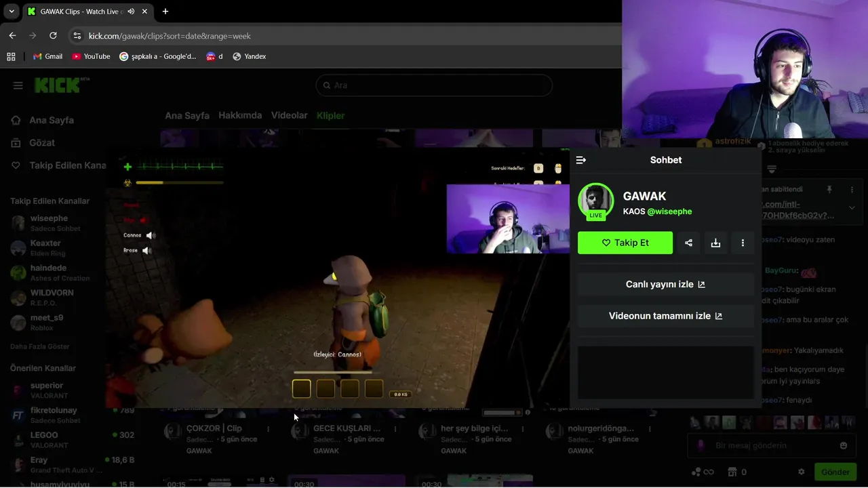Open chat settings gear icon
This screenshot has width=868, height=488.
(x=802, y=472)
